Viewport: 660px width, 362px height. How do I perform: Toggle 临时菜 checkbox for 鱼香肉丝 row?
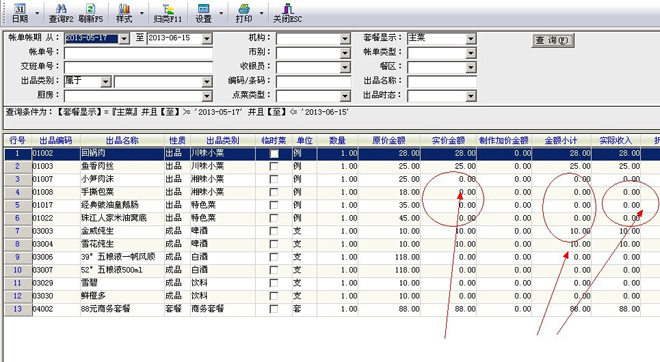[x=274, y=166]
